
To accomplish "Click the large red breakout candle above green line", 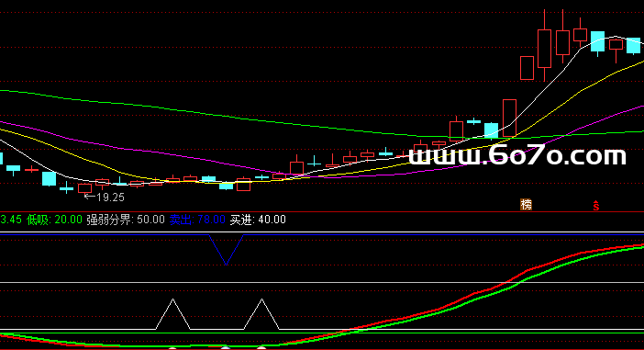I will (509, 118).
